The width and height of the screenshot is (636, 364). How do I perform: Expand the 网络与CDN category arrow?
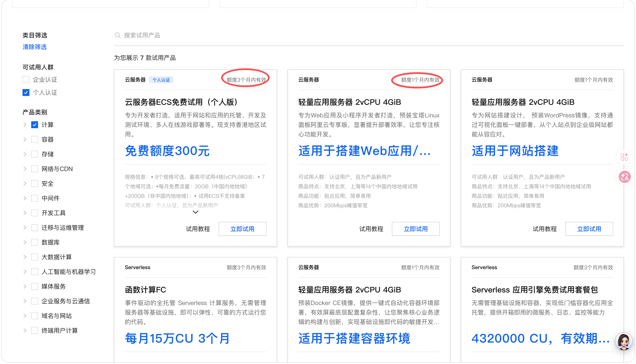tap(25, 169)
